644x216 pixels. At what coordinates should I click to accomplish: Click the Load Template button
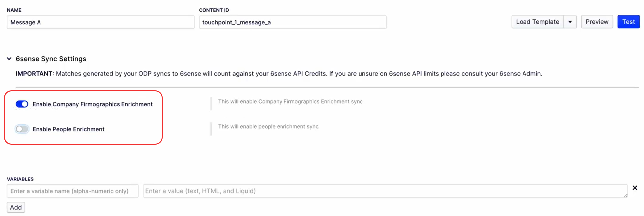537,22
